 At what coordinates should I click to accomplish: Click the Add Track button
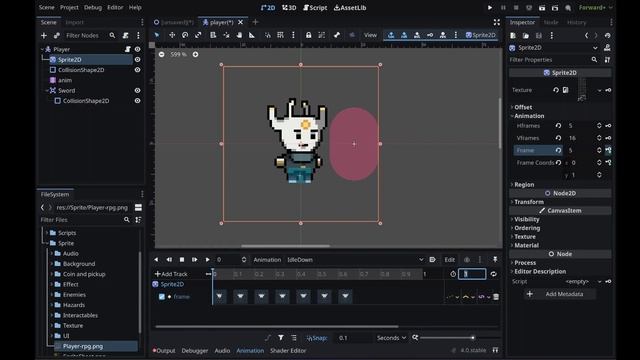[171, 274]
